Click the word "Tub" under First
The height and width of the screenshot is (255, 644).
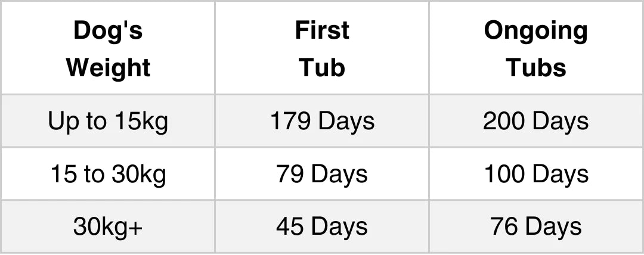tap(322, 67)
